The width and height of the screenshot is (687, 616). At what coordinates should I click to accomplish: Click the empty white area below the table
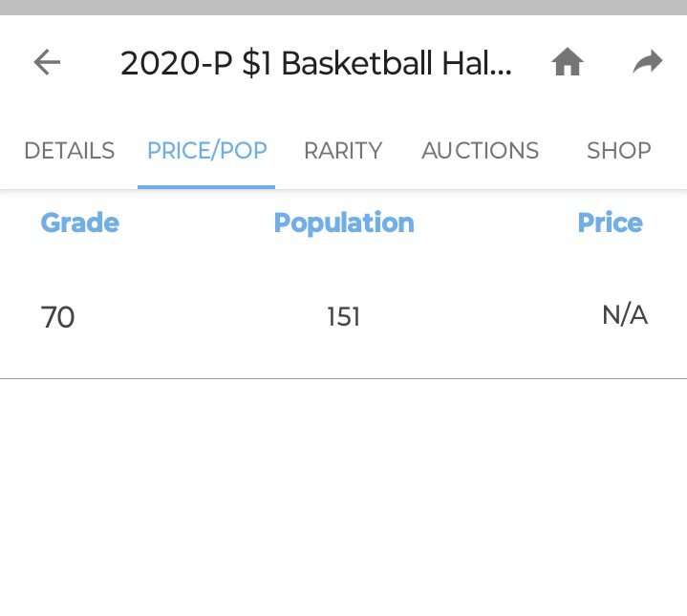tap(344, 497)
